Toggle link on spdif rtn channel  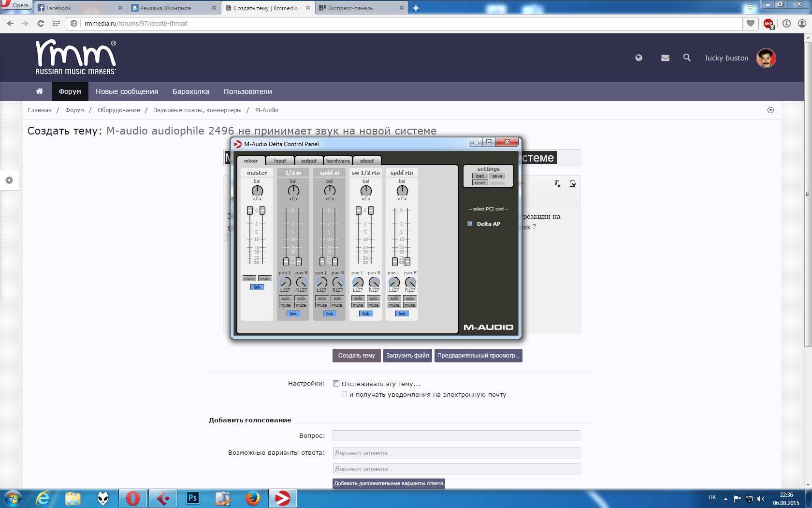pos(402,314)
